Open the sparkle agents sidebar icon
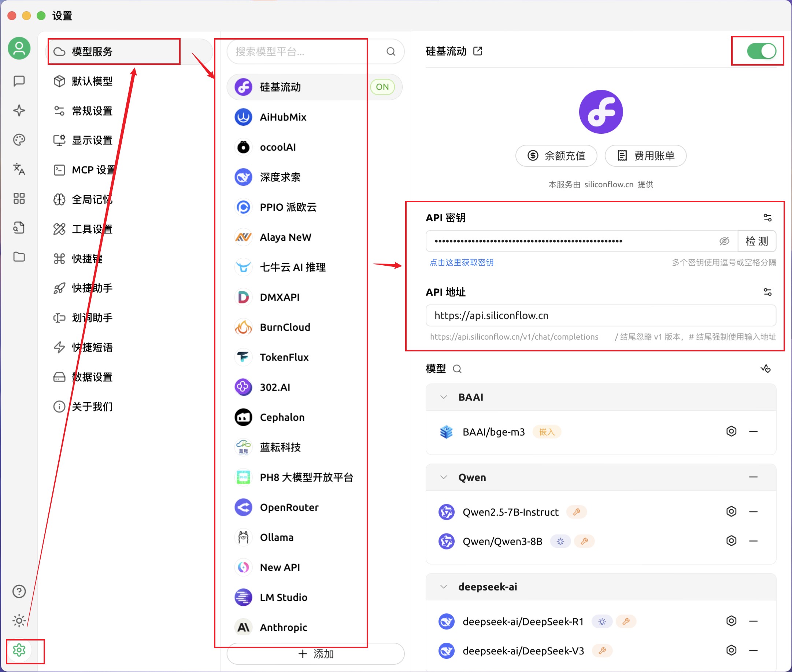 (19, 111)
